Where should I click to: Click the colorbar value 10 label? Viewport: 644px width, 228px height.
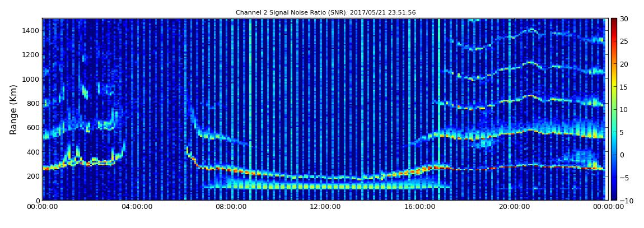pyautogui.click(x=623, y=109)
